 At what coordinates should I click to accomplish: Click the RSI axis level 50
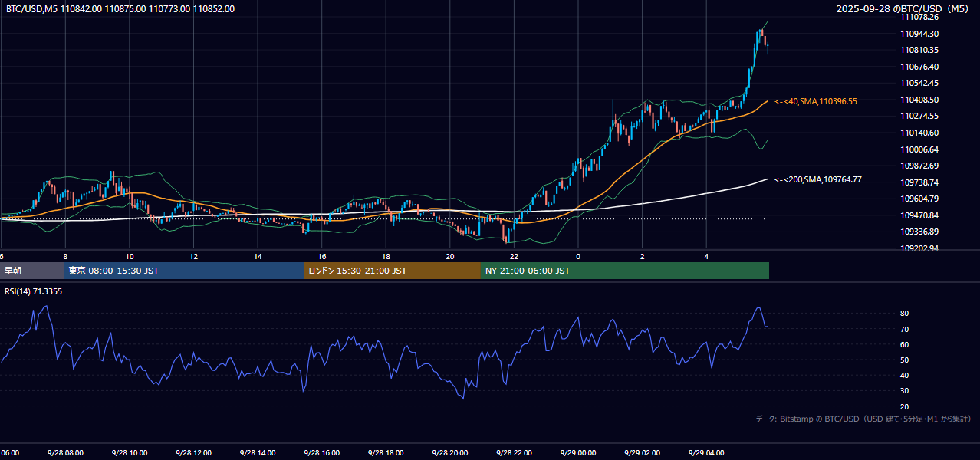905,360
